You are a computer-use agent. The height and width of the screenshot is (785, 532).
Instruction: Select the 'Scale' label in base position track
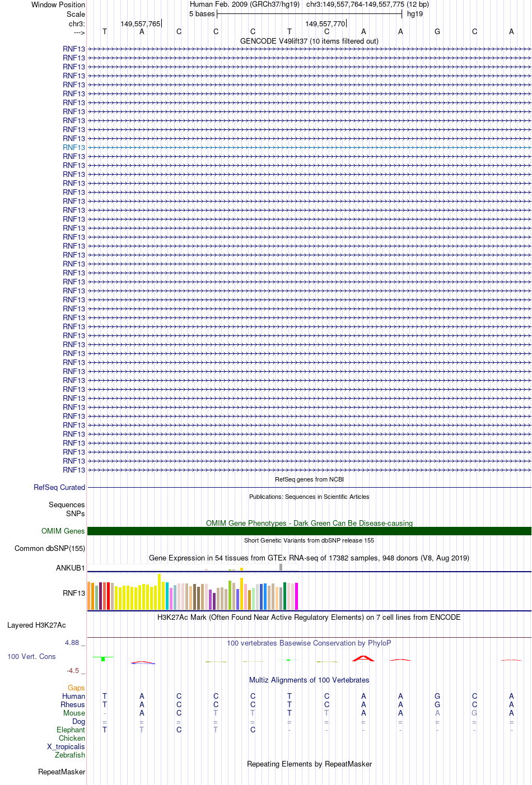[x=76, y=14]
